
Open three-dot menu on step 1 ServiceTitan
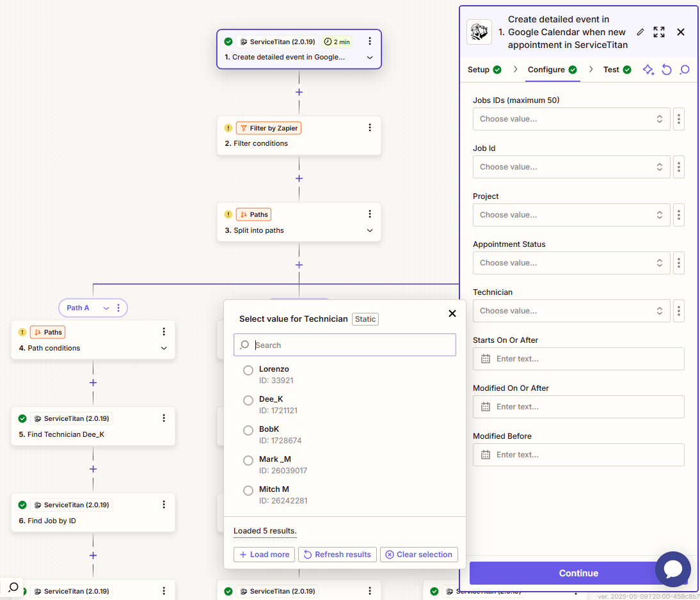click(x=370, y=41)
